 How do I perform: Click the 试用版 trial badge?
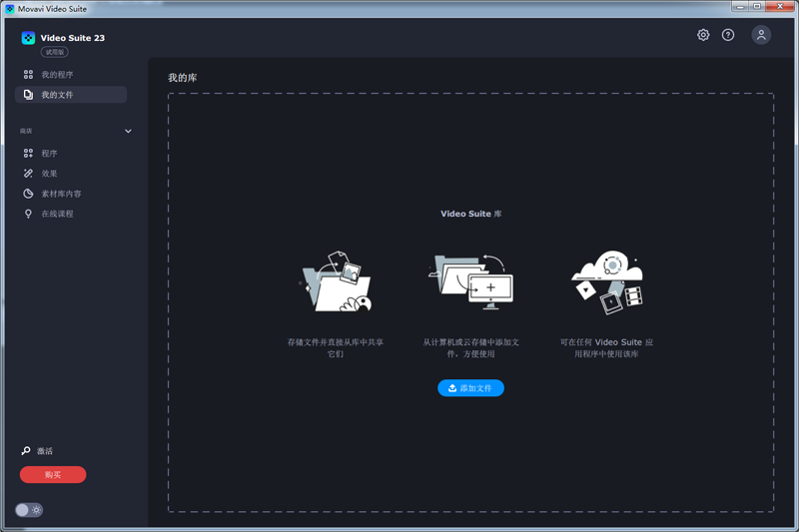(x=54, y=52)
